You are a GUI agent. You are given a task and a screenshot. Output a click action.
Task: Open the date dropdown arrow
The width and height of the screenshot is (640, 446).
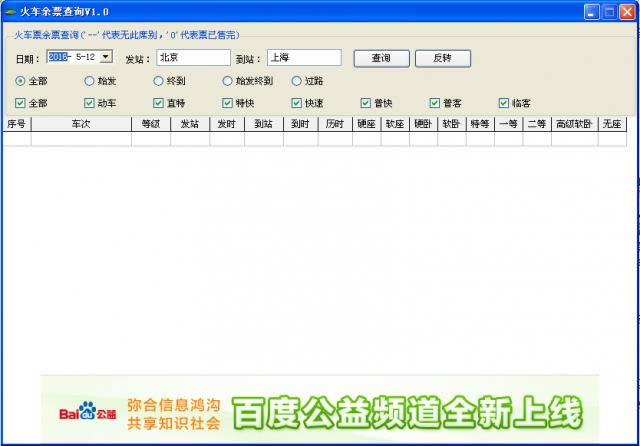pyautogui.click(x=106, y=57)
